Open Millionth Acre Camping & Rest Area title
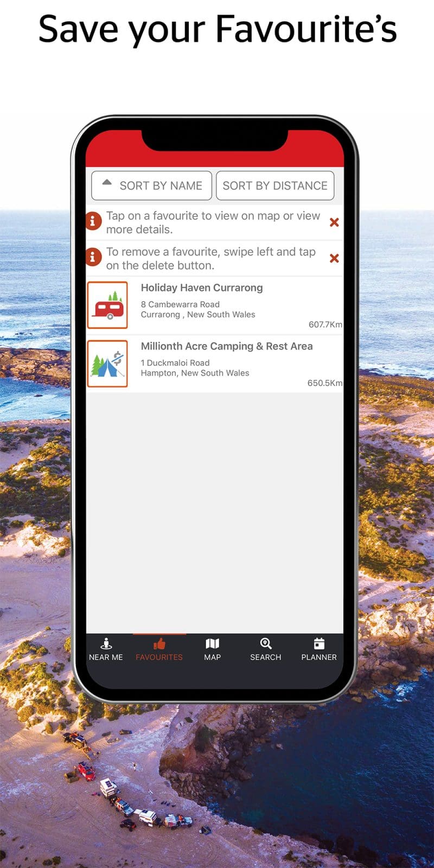The height and width of the screenshot is (868, 434). click(x=227, y=346)
